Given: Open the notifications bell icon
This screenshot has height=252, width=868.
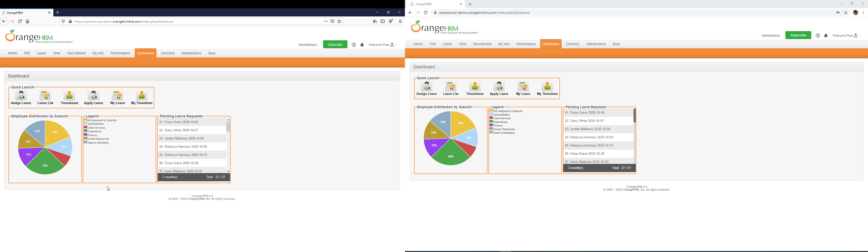Looking at the screenshot, I should click(362, 44).
